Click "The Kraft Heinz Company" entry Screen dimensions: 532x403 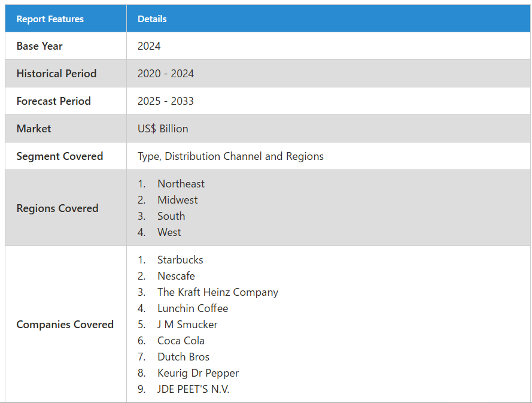pyautogui.click(x=218, y=292)
